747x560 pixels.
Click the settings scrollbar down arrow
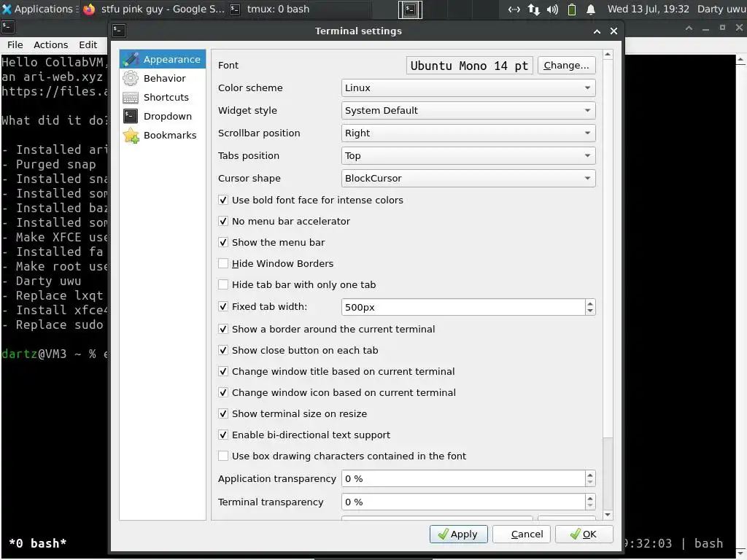608,515
